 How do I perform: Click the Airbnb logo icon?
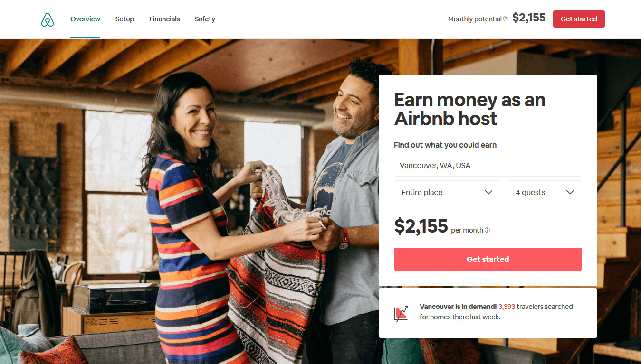coord(48,19)
